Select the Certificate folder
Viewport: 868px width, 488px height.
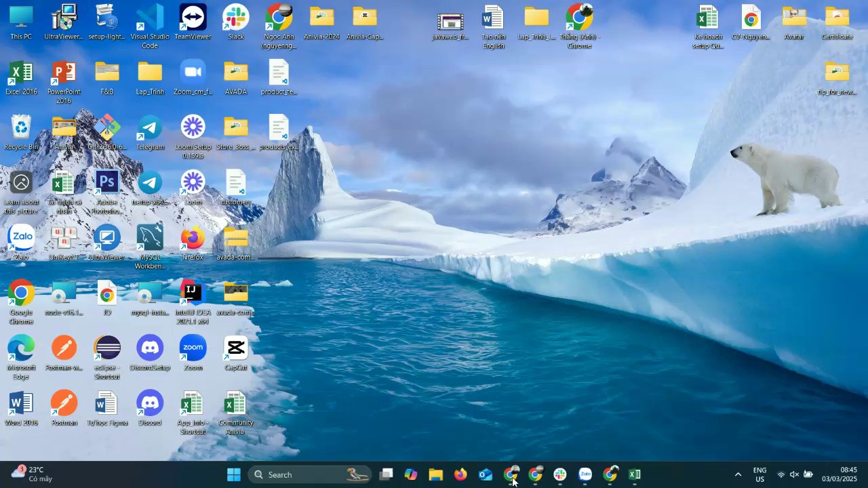(x=837, y=23)
